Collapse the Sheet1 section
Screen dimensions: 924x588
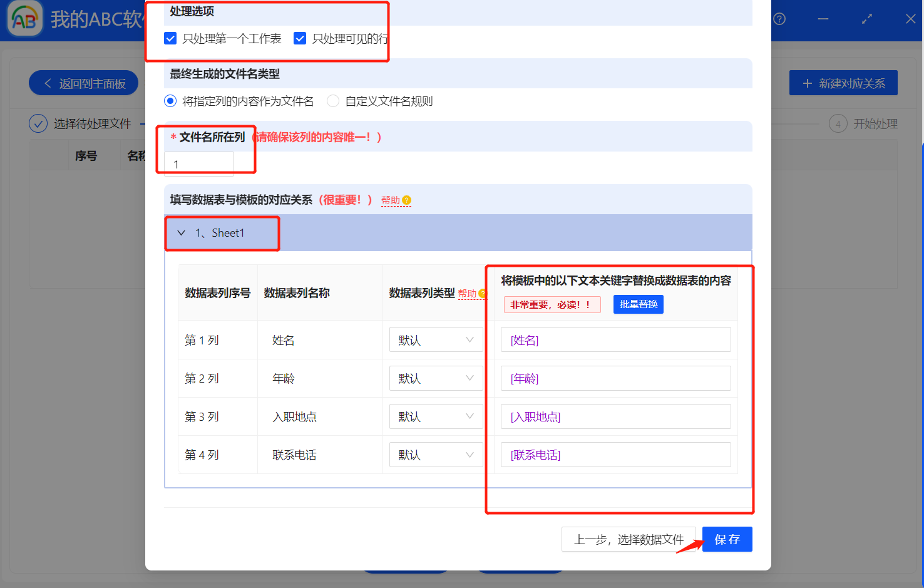182,233
